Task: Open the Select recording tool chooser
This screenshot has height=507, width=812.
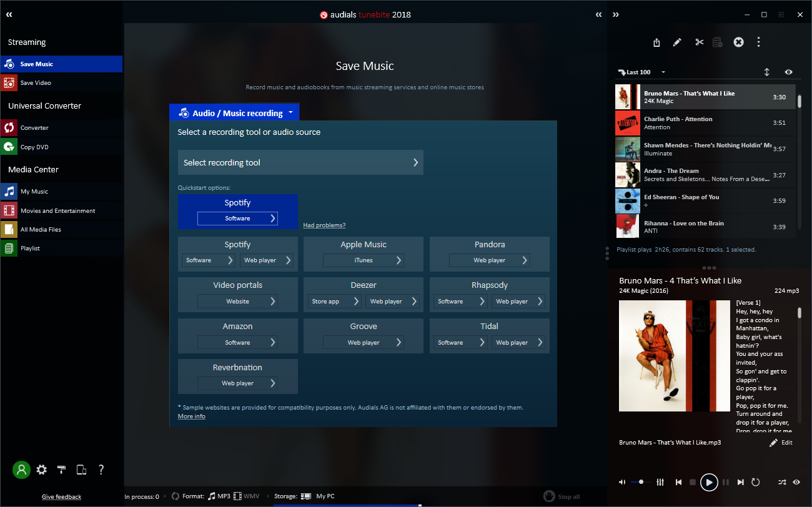Action: pos(300,162)
